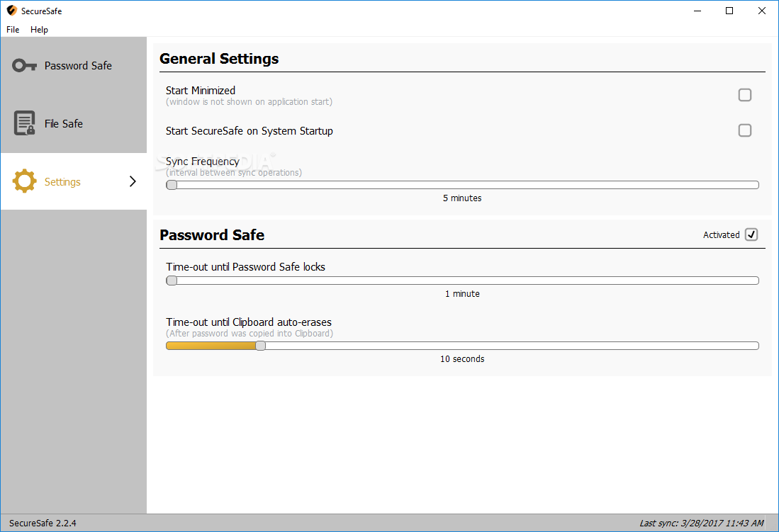
Task: Click the Sync Frequency slider handle
Action: click(172, 185)
